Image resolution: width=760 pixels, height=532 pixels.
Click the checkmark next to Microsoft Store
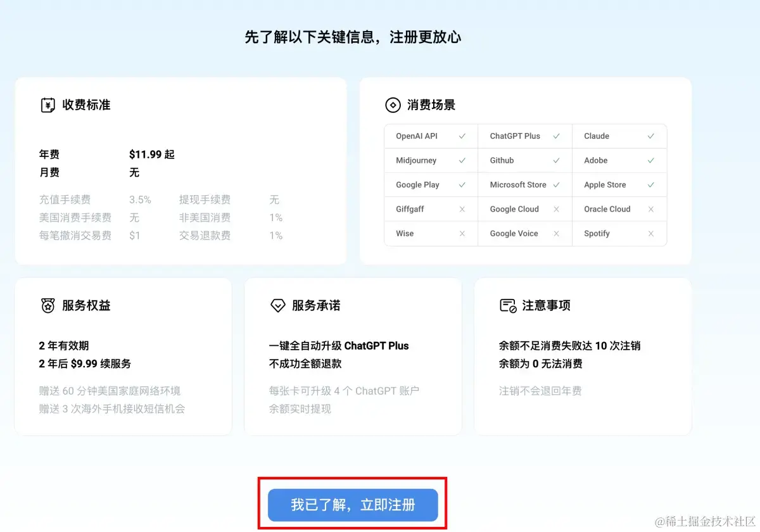tap(556, 185)
